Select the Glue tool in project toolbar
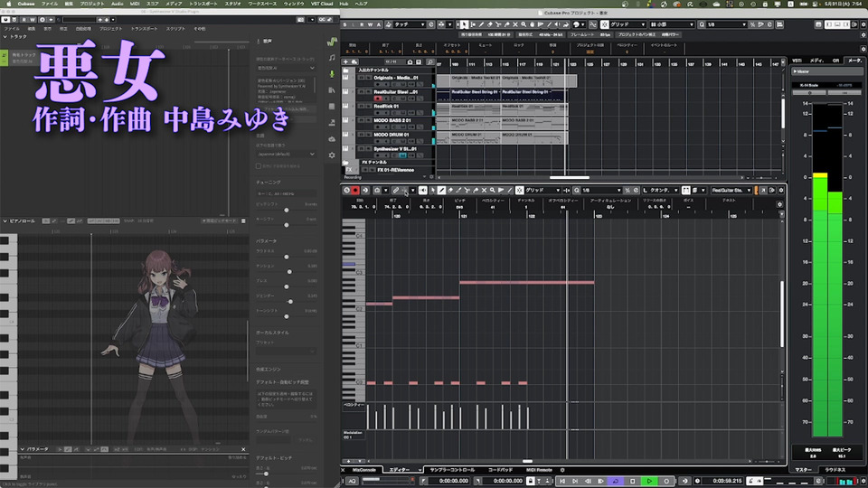The height and width of the screenshot is (488, 868). [x=506, y=24]
